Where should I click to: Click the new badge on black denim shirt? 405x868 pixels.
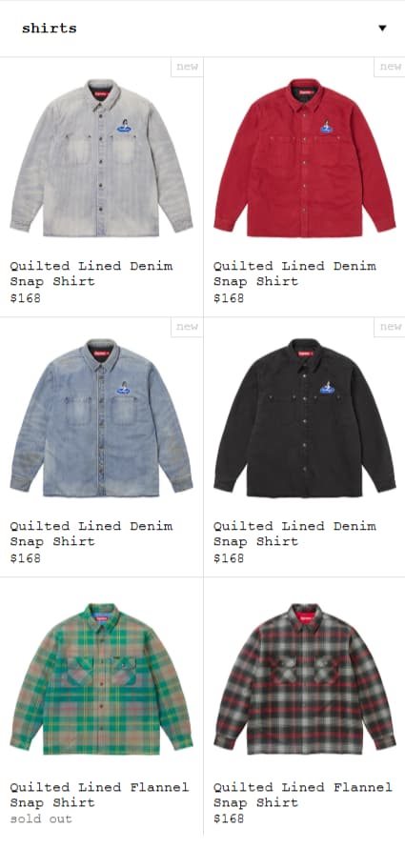point(390,327)
